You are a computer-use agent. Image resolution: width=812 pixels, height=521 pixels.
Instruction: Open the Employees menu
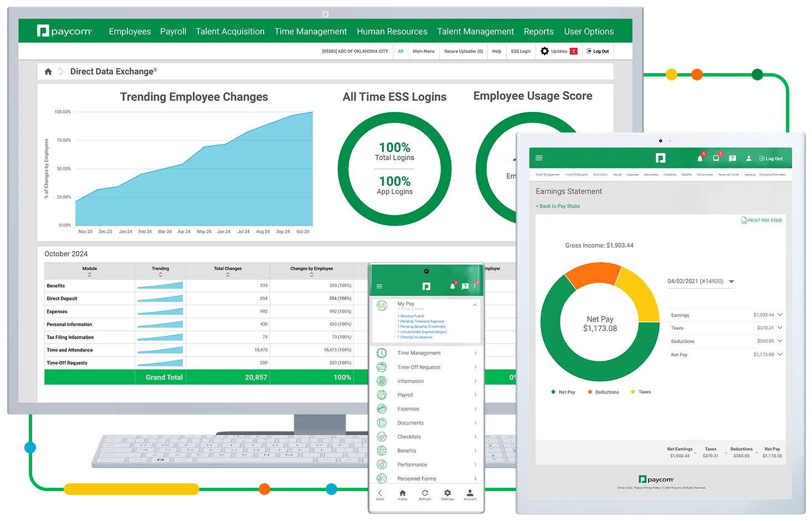click(130, 32)
